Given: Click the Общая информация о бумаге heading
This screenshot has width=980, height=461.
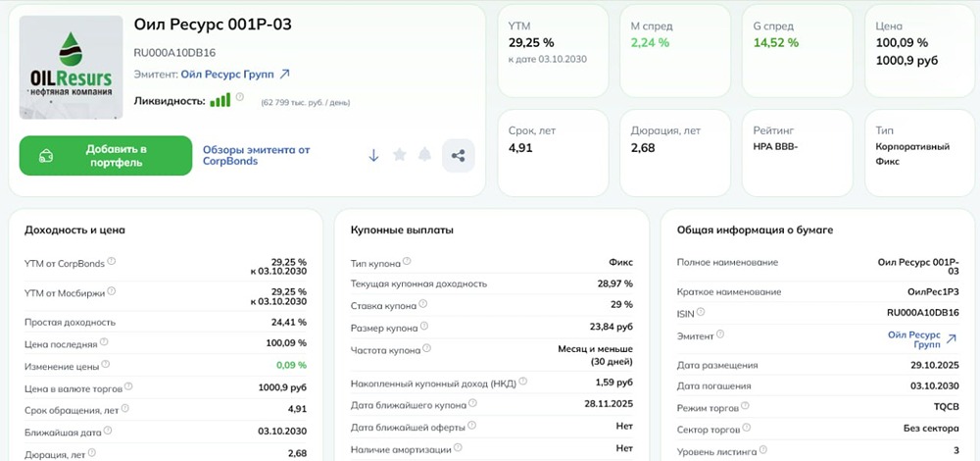Looking at the screenshot, I should coord(755,230).
